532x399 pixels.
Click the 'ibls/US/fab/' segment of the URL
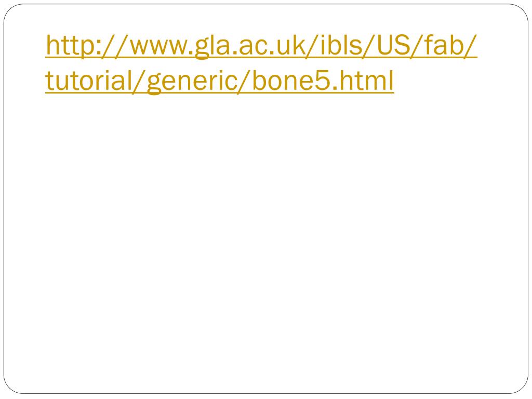click(398, 46)
